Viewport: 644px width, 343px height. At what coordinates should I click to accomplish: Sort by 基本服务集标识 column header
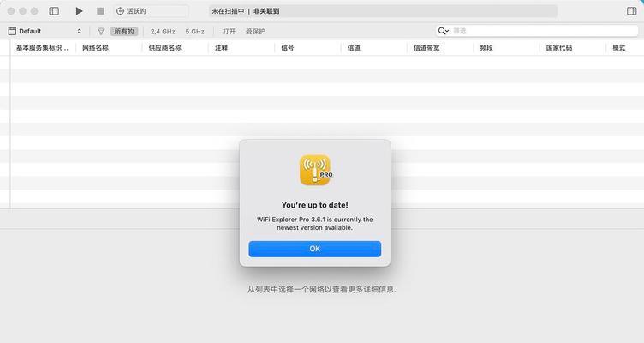click(42, 48)
